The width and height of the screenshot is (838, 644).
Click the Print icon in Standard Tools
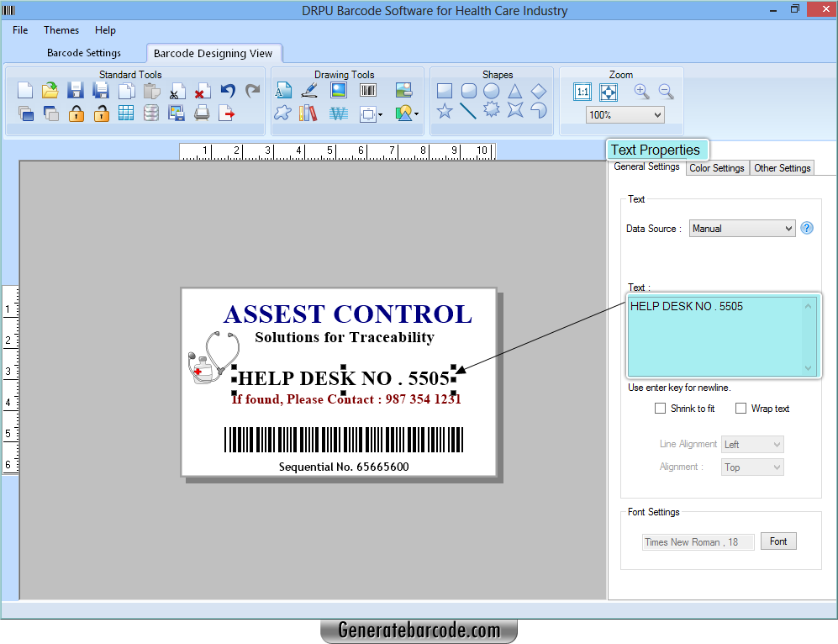(x=202, y=113)
